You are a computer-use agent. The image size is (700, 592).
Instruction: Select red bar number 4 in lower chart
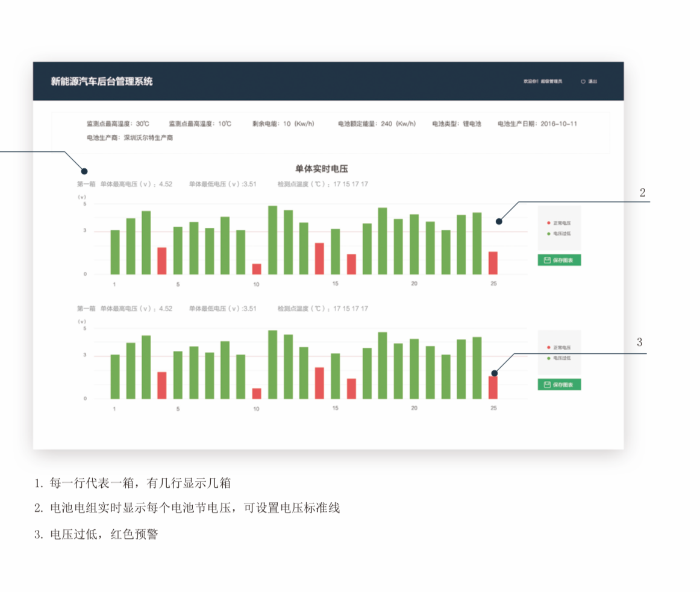161,385
